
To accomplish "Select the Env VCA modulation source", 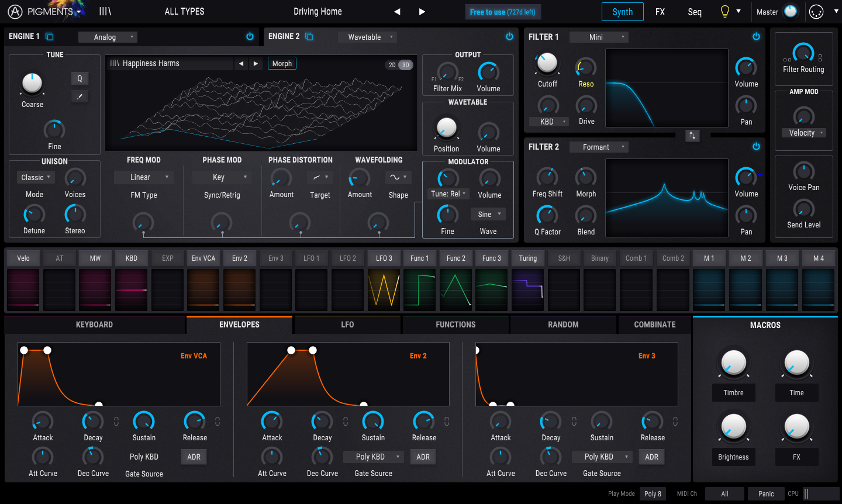I will tap(203, 258).
